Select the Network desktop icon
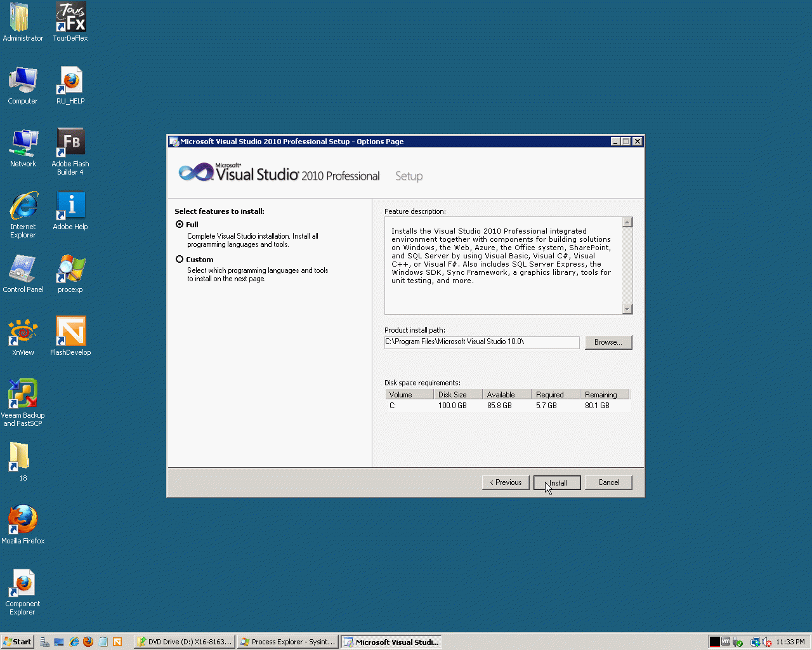 [x=23, y=148]
